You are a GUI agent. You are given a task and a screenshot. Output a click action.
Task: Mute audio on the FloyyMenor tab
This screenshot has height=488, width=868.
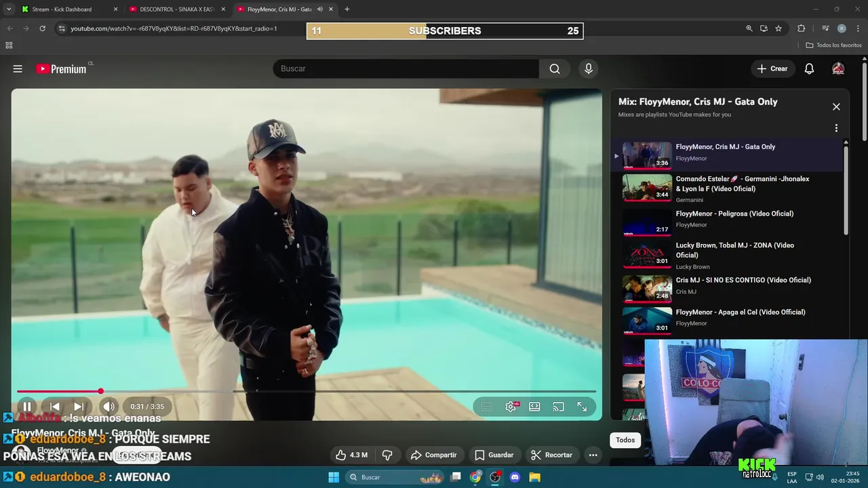[x=320, y=9]
